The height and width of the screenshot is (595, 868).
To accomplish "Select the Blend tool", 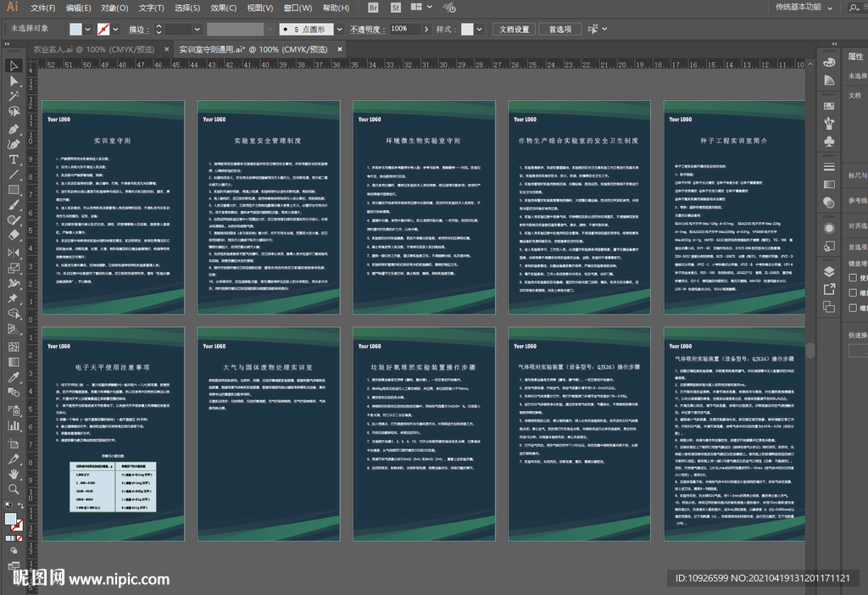I will click(14, 392).
